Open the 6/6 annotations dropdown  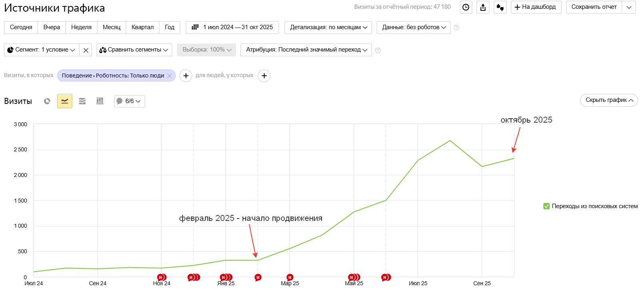click(129, 101)
